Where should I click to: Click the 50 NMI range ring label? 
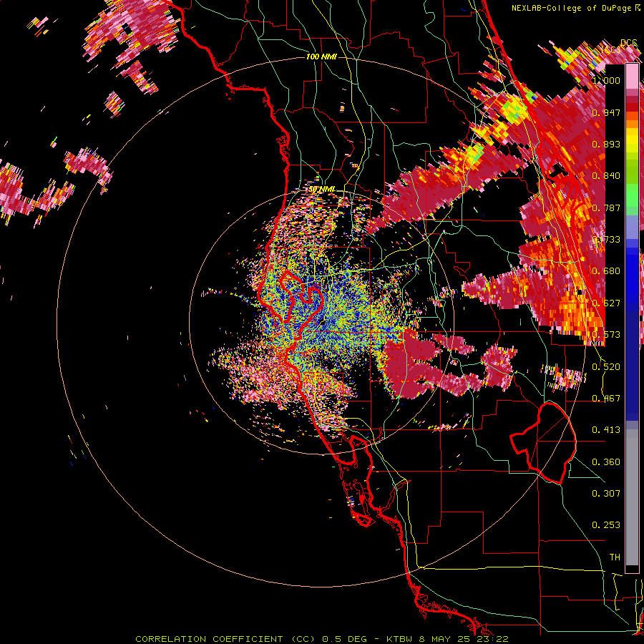point(322,189)
